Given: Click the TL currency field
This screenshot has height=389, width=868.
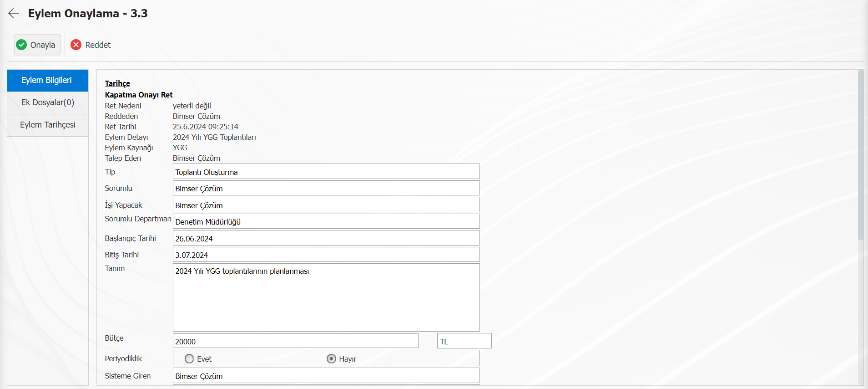Looking at the screenshot, I should (x=464, y=341).
